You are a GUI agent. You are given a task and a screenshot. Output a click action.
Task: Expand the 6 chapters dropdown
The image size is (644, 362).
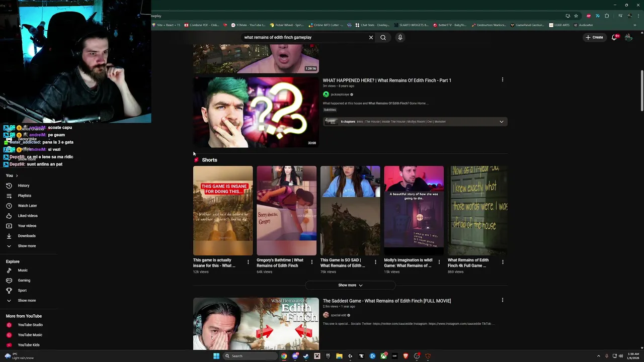pos(501,122)
